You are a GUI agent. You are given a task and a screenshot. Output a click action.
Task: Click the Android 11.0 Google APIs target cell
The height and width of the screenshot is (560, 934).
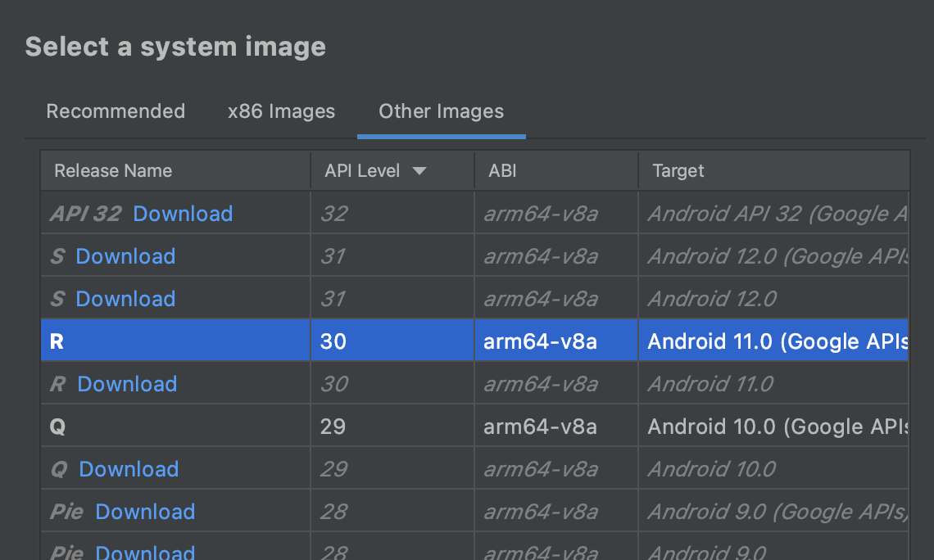tap(774, 341)
